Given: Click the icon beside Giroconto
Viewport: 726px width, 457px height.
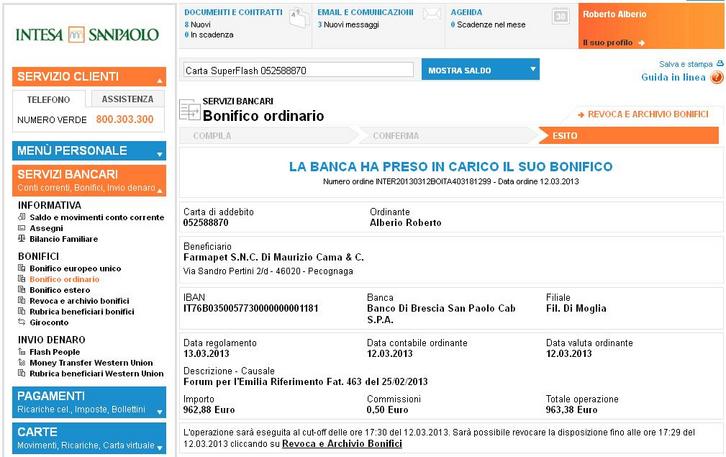Looking at the screenshot, I should [x=23, y=323].
